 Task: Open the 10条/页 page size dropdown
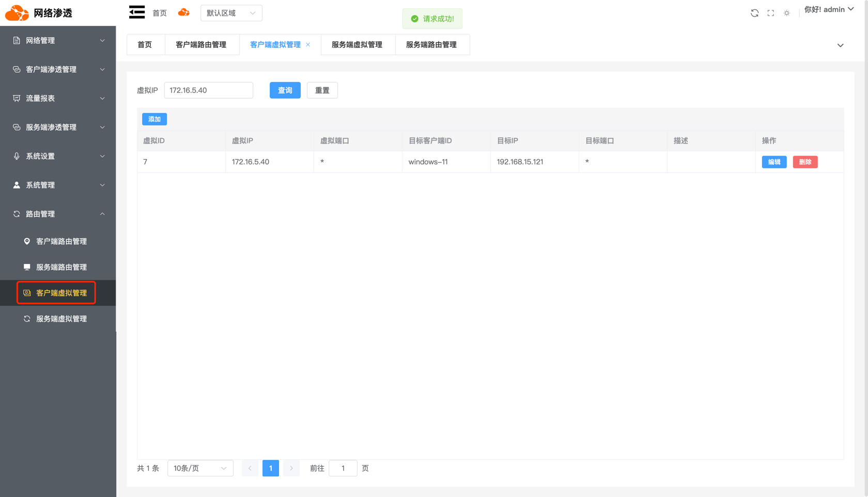(x=200, y=468)
